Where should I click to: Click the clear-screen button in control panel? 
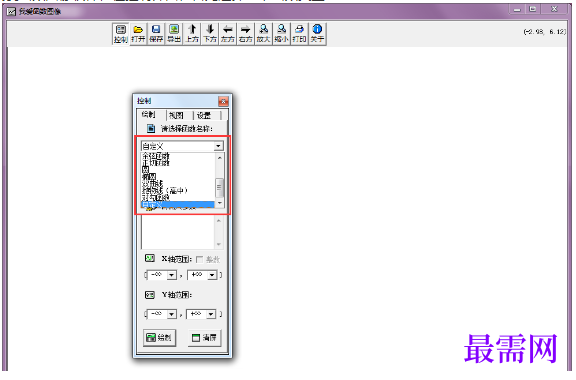point(205,338)
